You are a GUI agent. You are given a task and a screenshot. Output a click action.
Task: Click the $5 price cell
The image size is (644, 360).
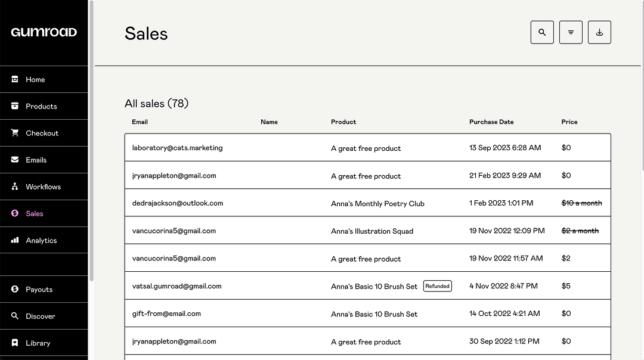(x=566, y=285)
